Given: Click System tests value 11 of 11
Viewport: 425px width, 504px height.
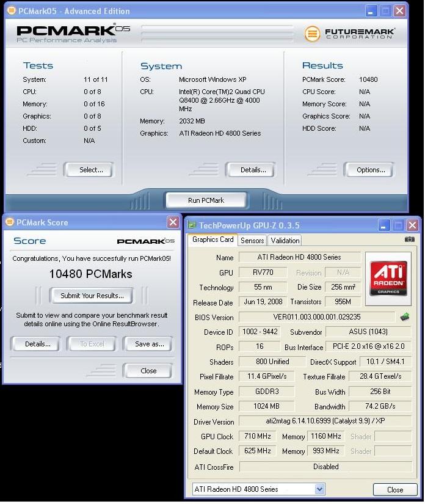Looking at the screenshot, I should coord(96,79).
